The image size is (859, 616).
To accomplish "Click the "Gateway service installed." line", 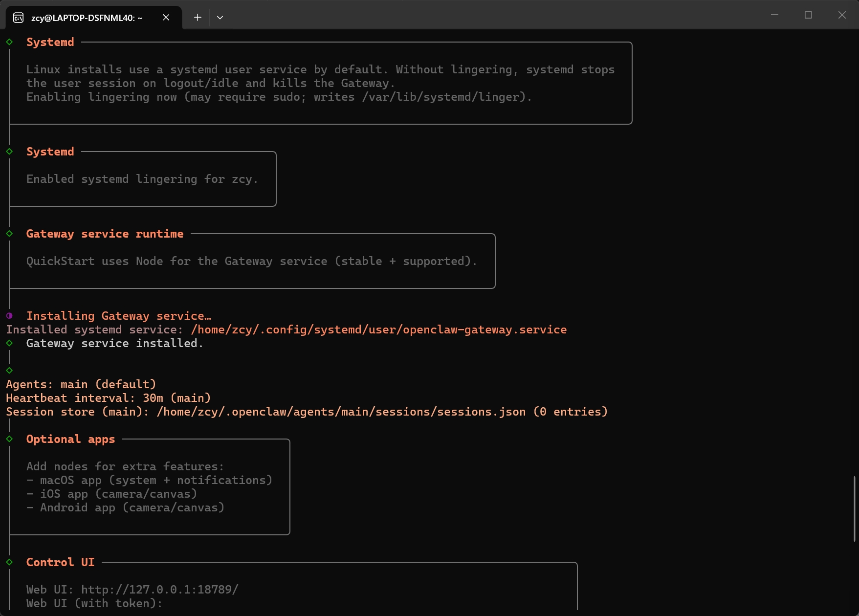I will pos(115,343).
